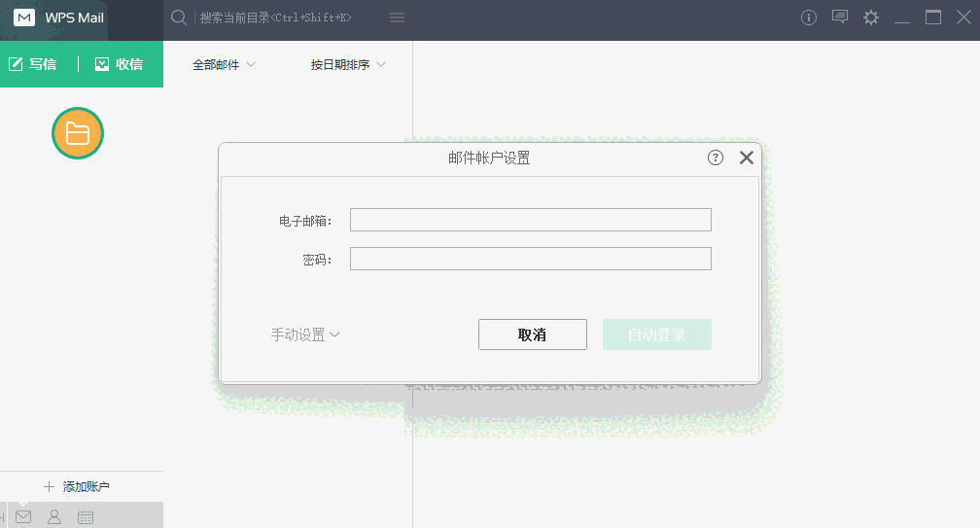Viewport: 980px width, 528px height.
Task: Switch to mail view envelope icon
Action: pyautogui.click(x=23, y=516)
